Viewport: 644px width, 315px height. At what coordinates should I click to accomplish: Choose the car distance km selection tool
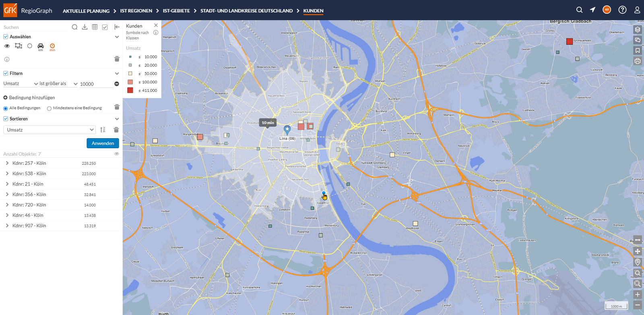41,47
